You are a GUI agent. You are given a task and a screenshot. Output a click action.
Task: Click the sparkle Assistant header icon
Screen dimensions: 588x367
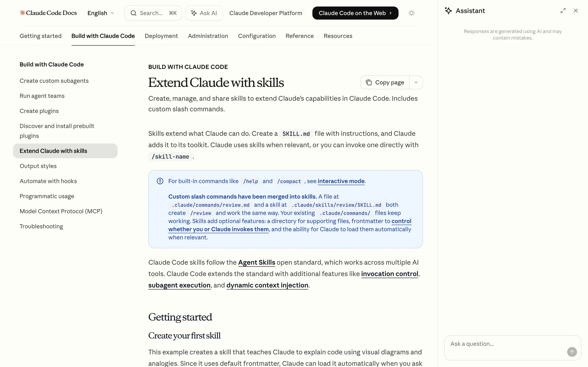pyautogui.click(x=448, y=11)
